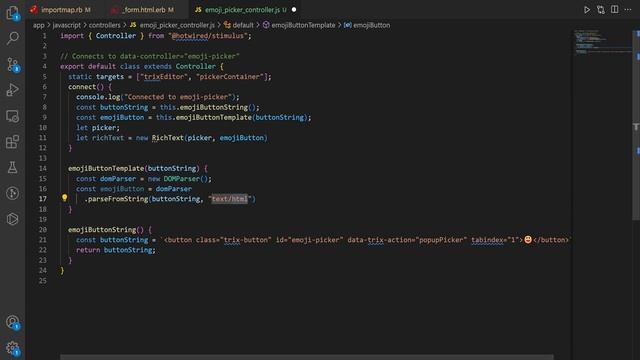Open the Search view
640x360 pixels.
point(13,38)
